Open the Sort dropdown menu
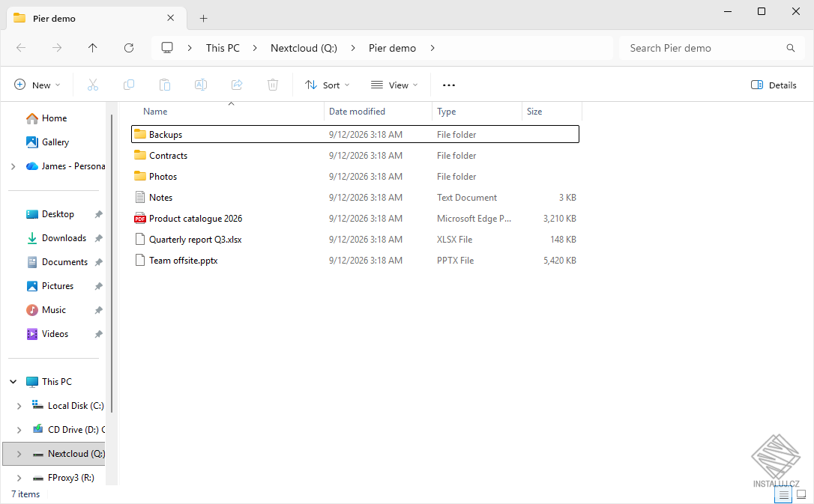This screenshot has width=814, height=504. 327,85
